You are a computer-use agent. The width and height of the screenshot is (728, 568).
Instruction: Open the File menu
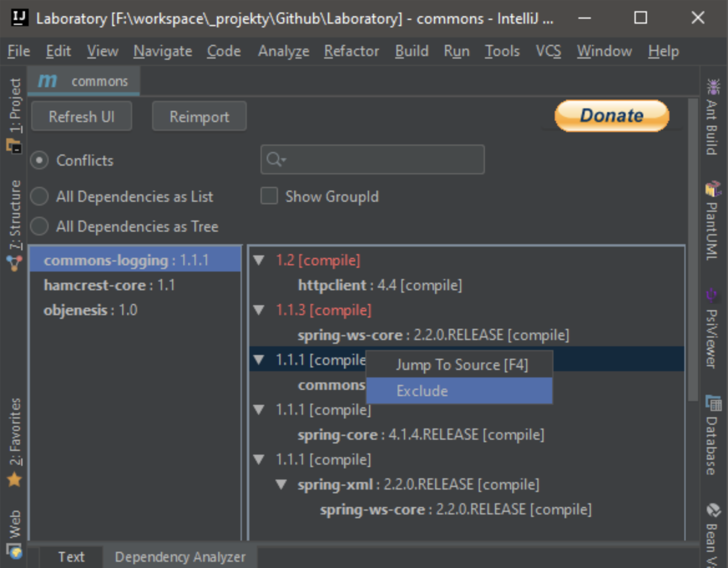coord(19,51)
